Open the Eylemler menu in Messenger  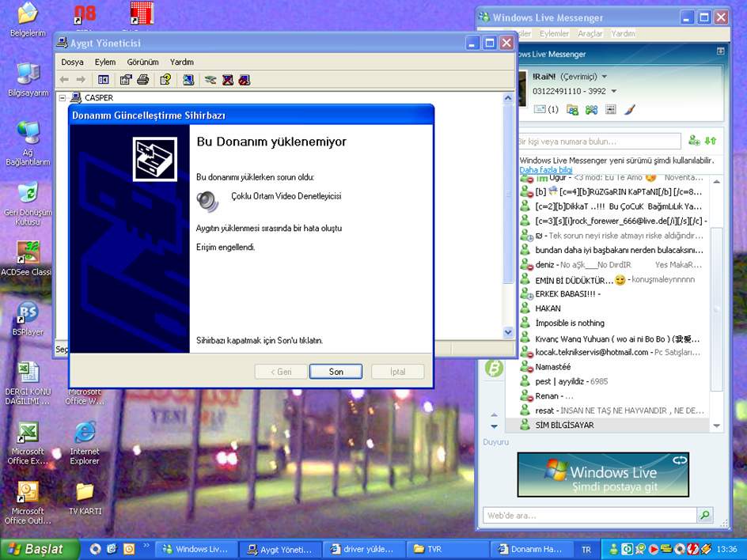[x=554, y=33]
